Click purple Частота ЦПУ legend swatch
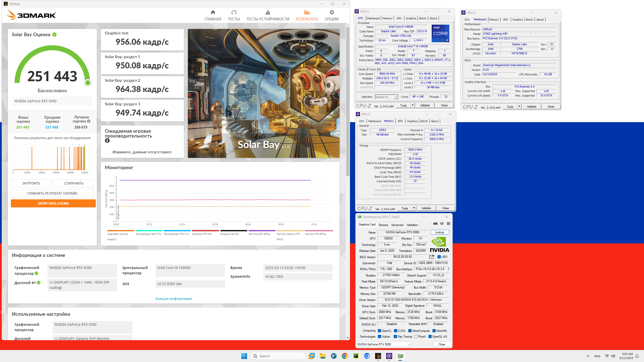The image size is (644, 362). pyautogui.click(x=262, y=231)
